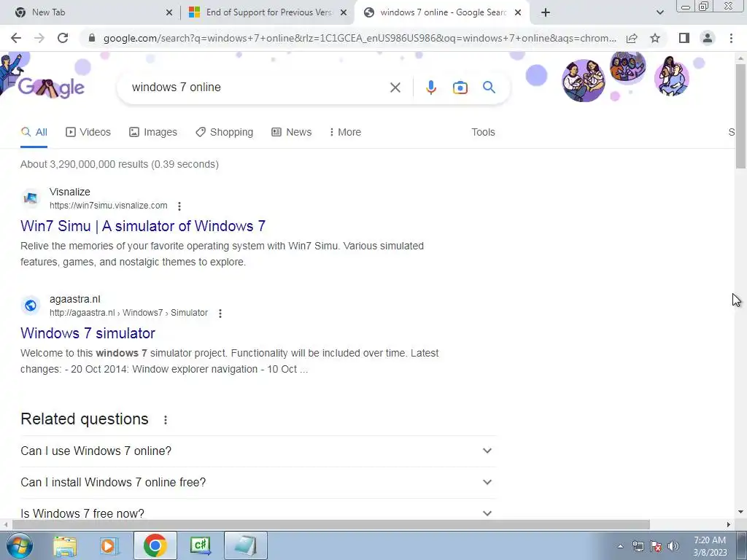Click the vertical scrollbar thumb
The width and height of the screenshot is (747, 560).
point(741,116)
